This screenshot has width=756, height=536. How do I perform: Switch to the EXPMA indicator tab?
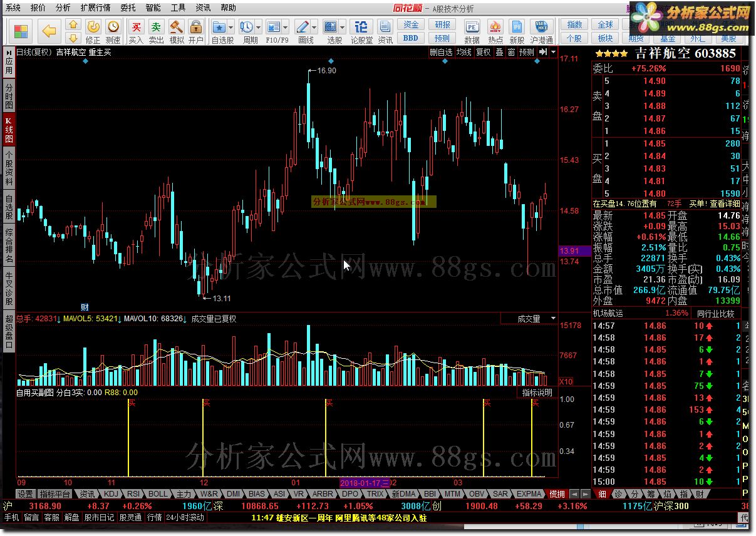(530, 494)
